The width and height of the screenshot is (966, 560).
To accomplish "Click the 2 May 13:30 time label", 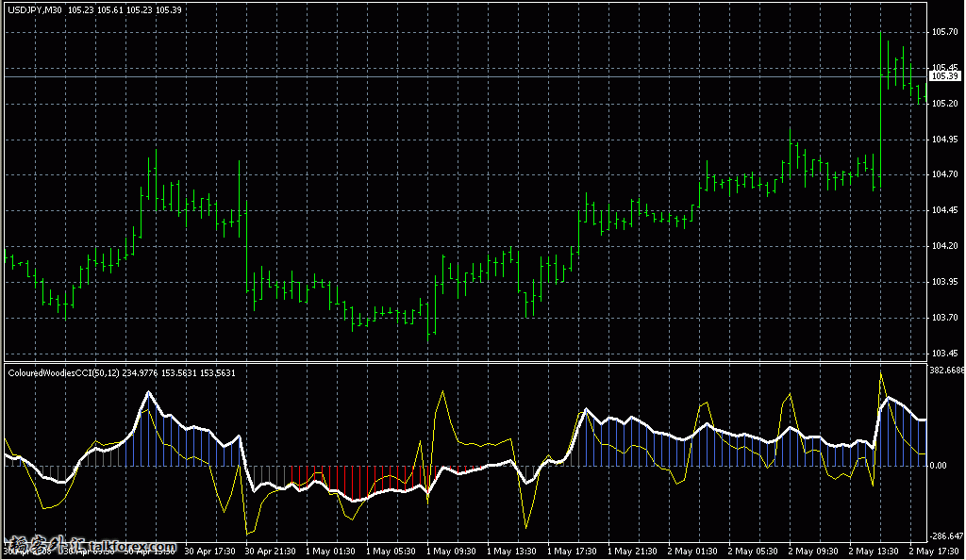I will [x=873, y=551].
